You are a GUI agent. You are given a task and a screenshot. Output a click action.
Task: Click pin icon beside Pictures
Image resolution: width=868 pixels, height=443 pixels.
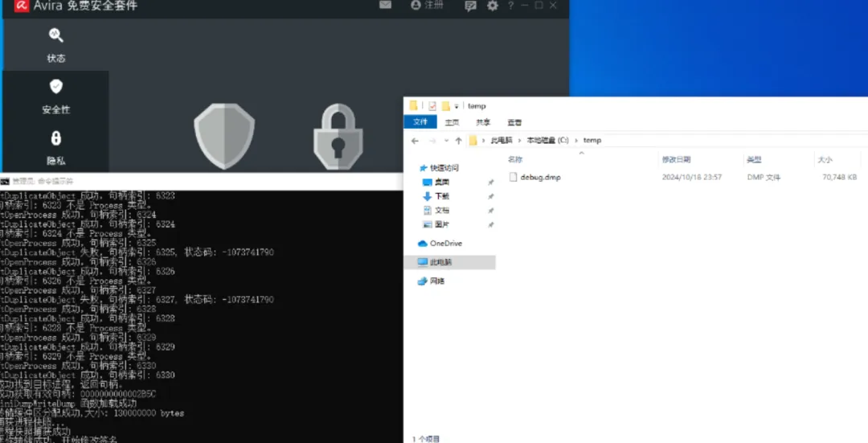pos(490,225)
